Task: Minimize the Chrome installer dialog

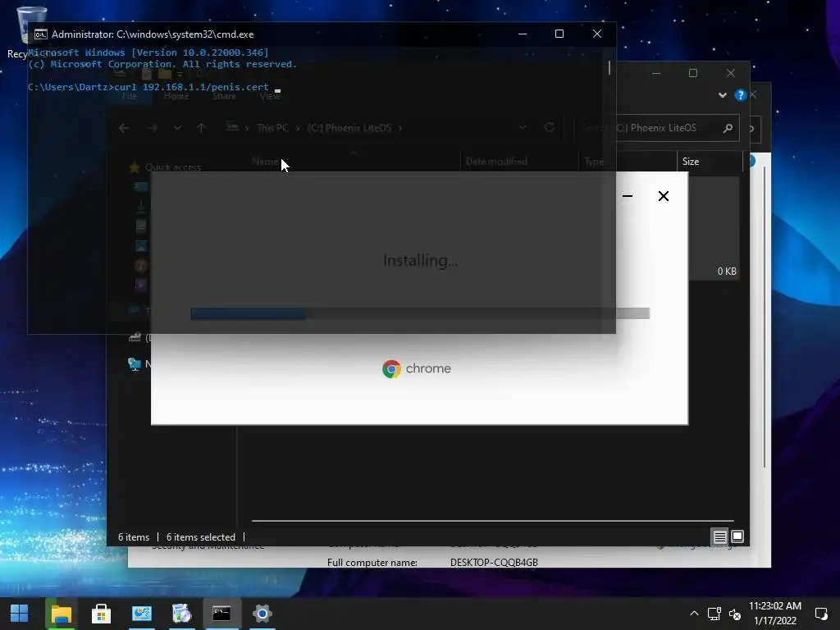Action: click(x=628, y=196)
